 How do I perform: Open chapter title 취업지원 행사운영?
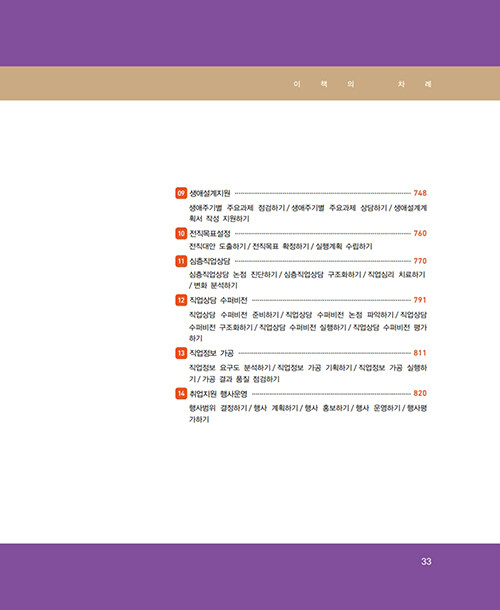tap(218, 394)
